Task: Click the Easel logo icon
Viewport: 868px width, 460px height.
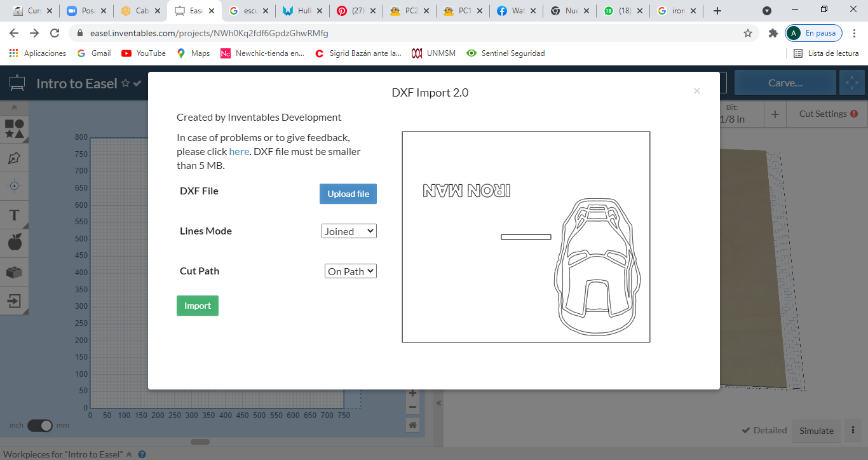Action: [17, 83]
